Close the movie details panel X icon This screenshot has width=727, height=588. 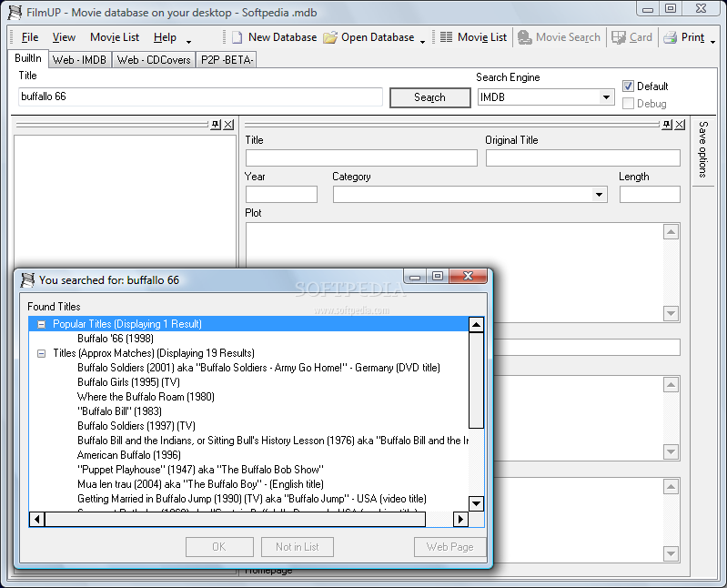coord(680,125)
